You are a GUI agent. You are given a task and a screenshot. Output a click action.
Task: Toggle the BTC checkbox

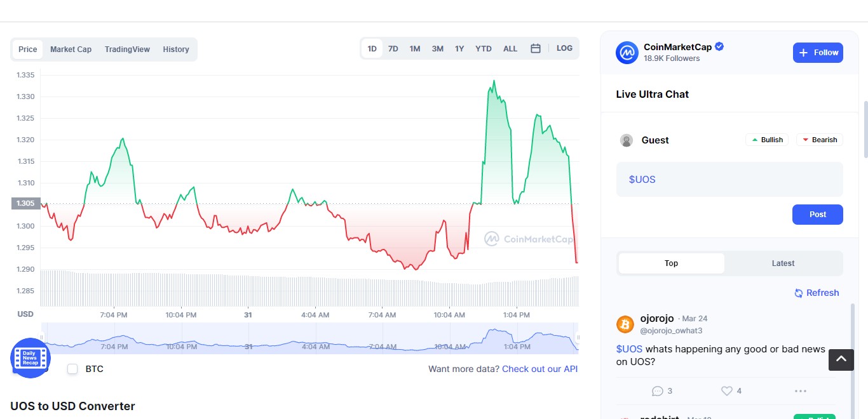point(72,369)
